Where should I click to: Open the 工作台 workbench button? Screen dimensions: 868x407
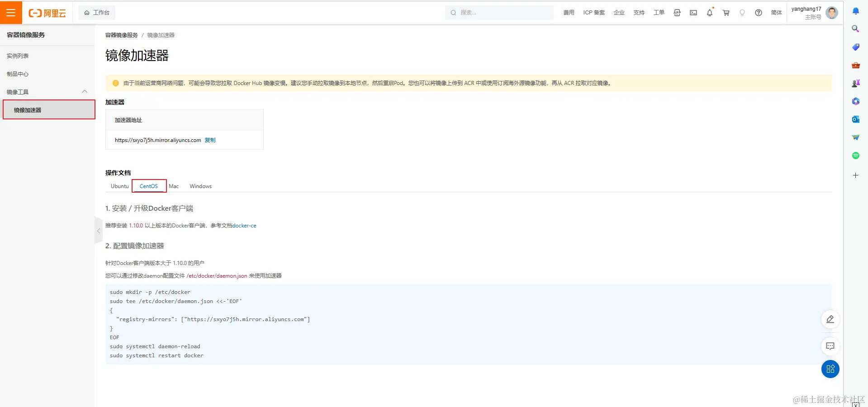[97, 13]
